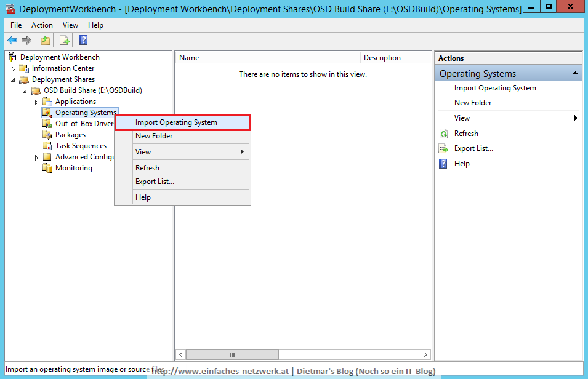Collapse the OSD Build Share tree node

(25, 90)
